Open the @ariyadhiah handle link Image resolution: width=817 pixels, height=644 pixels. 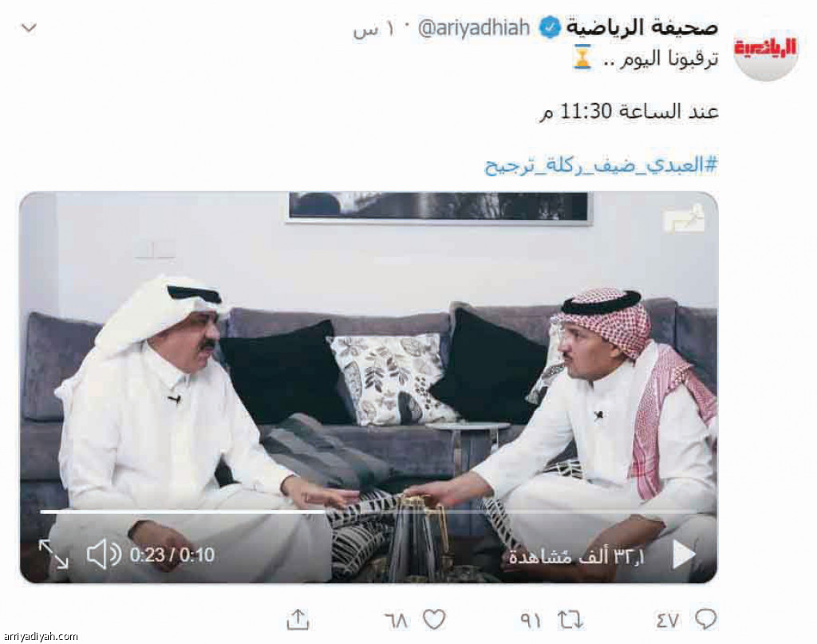click(474, 28)
